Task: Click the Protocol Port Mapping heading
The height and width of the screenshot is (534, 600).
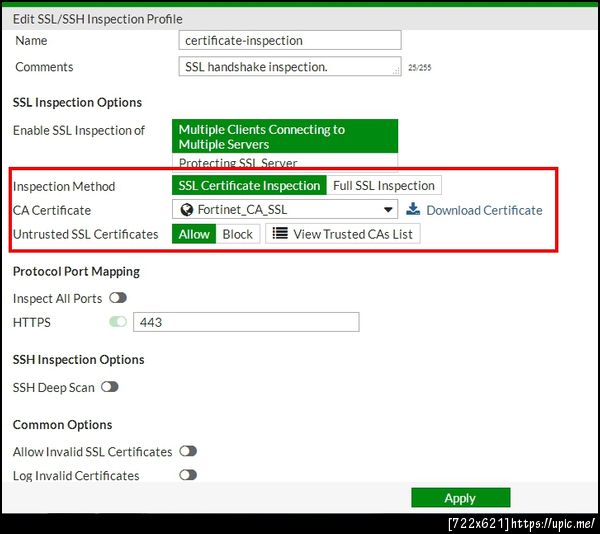Action: click(76, 272)
